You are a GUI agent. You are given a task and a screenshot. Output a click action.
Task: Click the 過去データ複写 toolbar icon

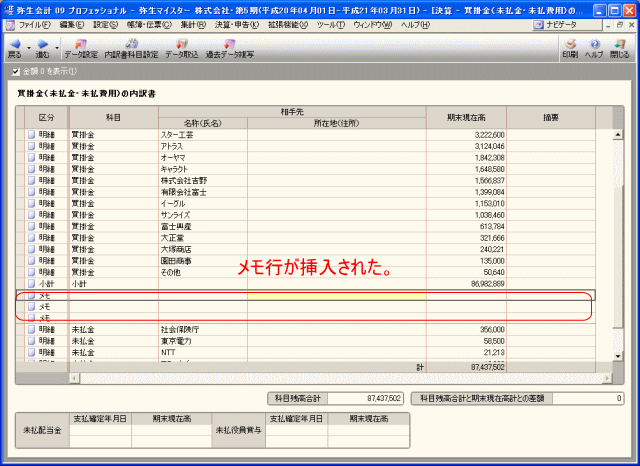(229, 44)
